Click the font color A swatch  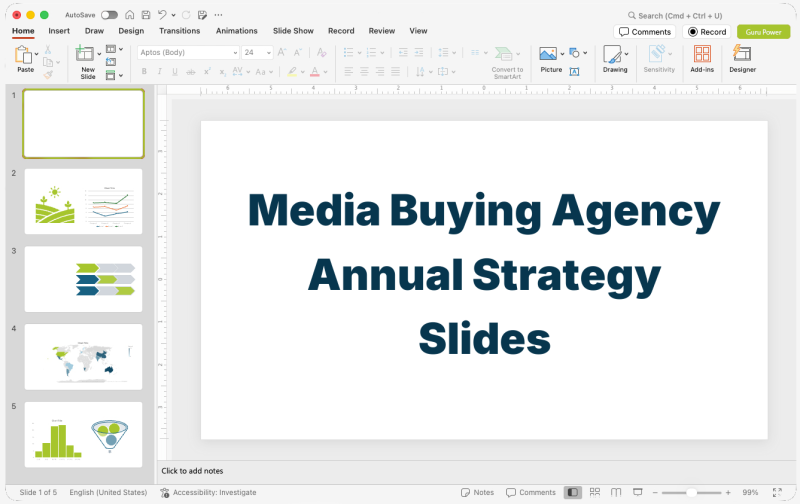[x=315, y=72]
